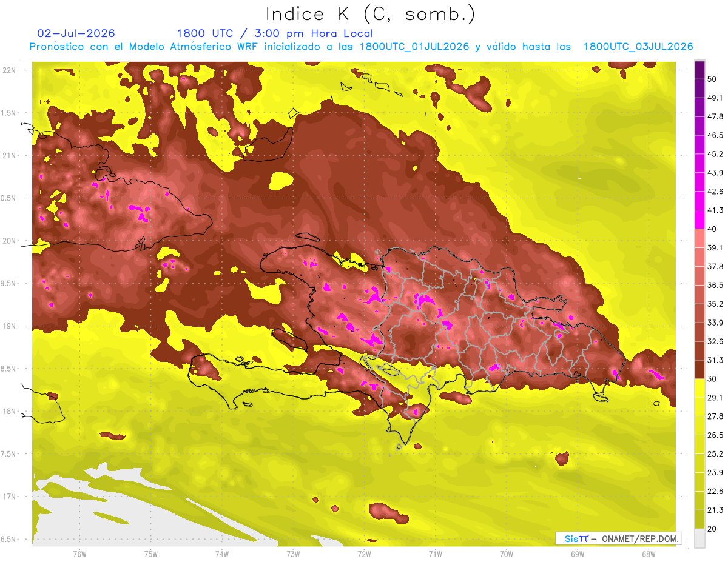This screenshot has height=562, width=728.
Task: Select the '43.9' color scale value
Action: point(715,173)
